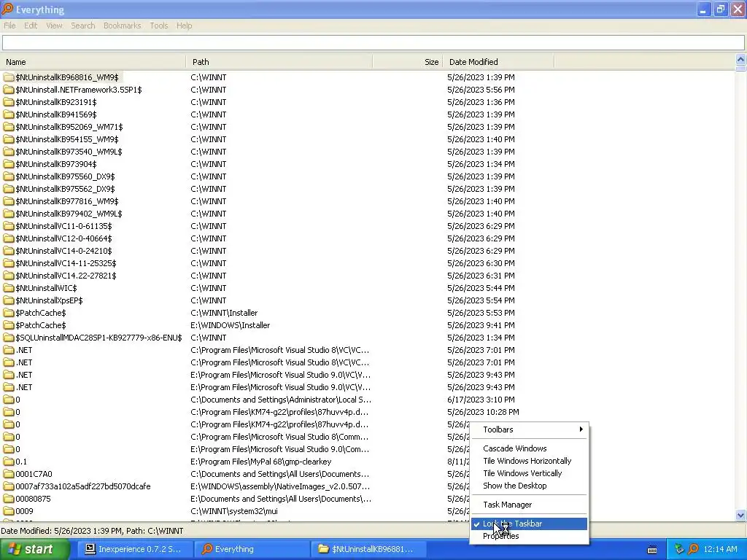Viewport: 747px width, 560px height.
Task: Click folder icon of $NtUninstallKB954155_WM9$
Action: click(x=9, y=139)
